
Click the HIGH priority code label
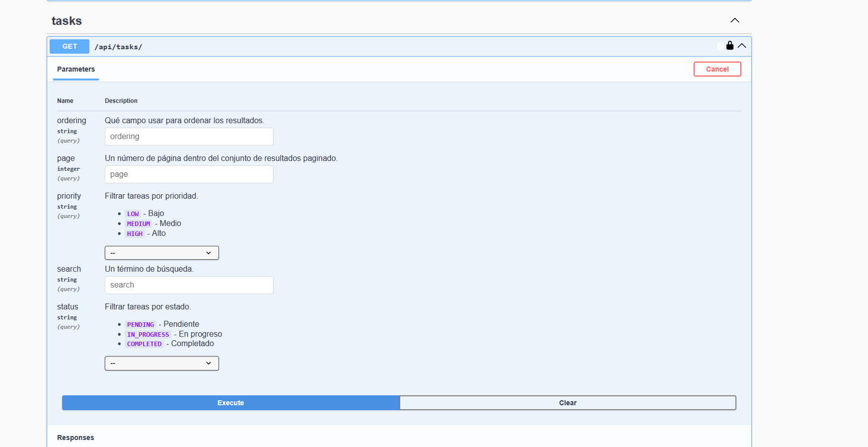135,234
